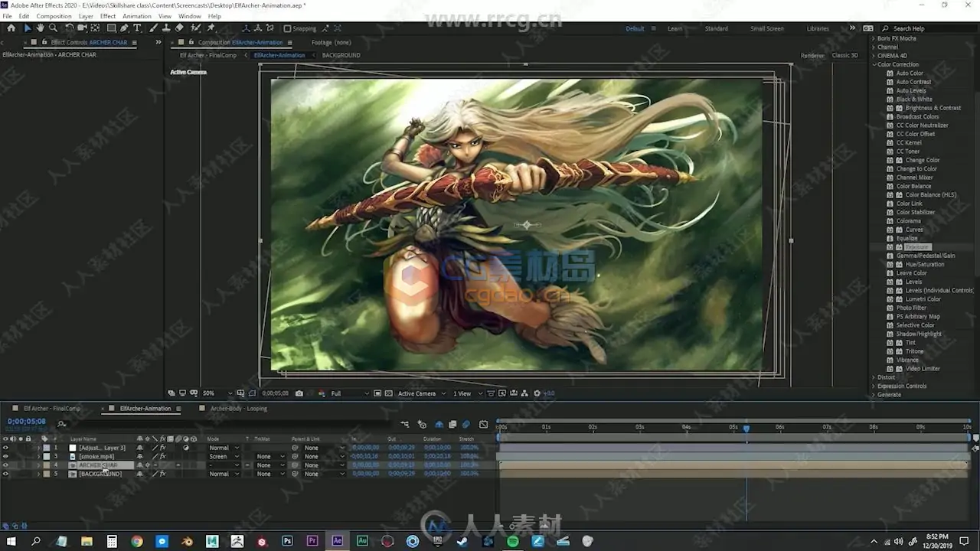This screenshot has width=980, height=551.
Task: Open the Composition Mini-Flowchart in timeline
Action: point(405,424)
